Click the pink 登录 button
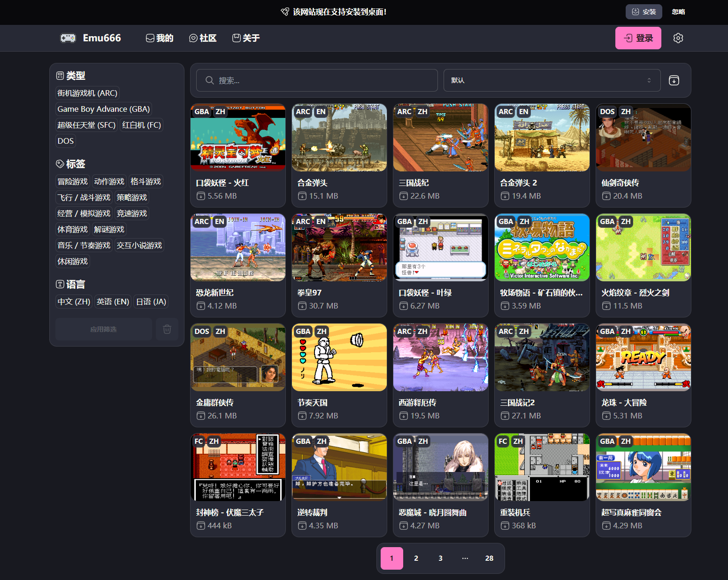 [638, 38]
